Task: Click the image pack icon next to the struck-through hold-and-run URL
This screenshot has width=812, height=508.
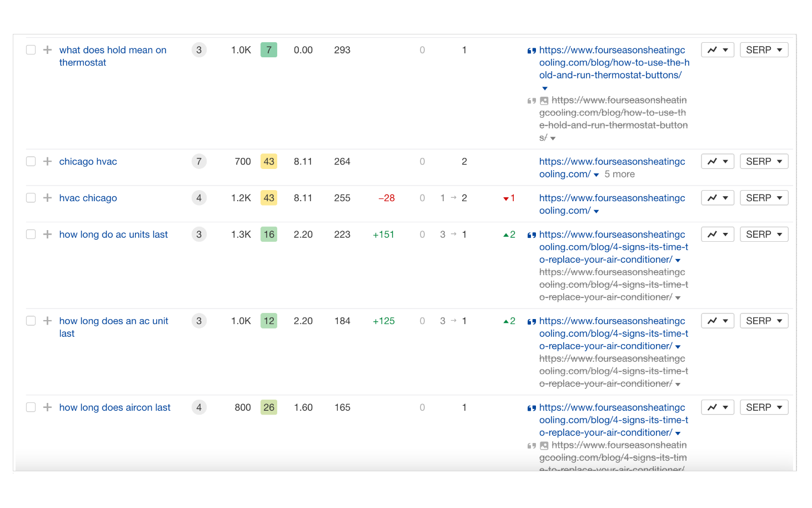Action: tap(544, 101)
